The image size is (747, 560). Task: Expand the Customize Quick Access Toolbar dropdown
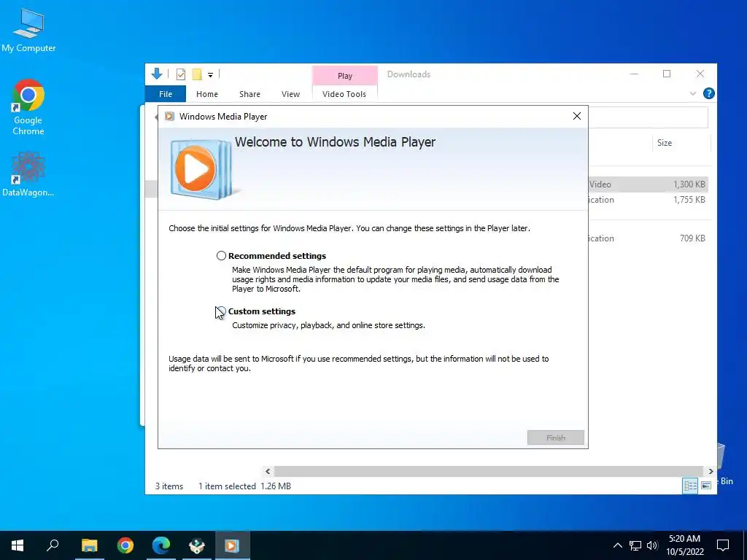[x=210, y=75]
